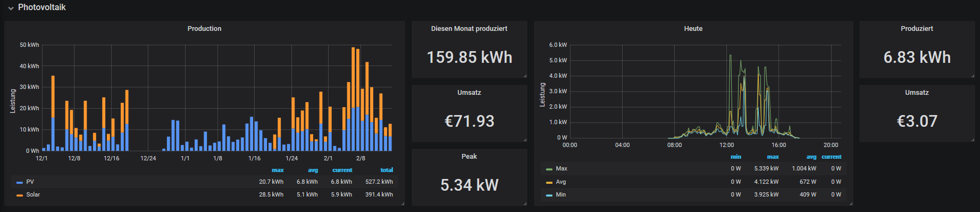Click Min series max value 3.925 kW
Screen dimensions: 980x212
766,194
